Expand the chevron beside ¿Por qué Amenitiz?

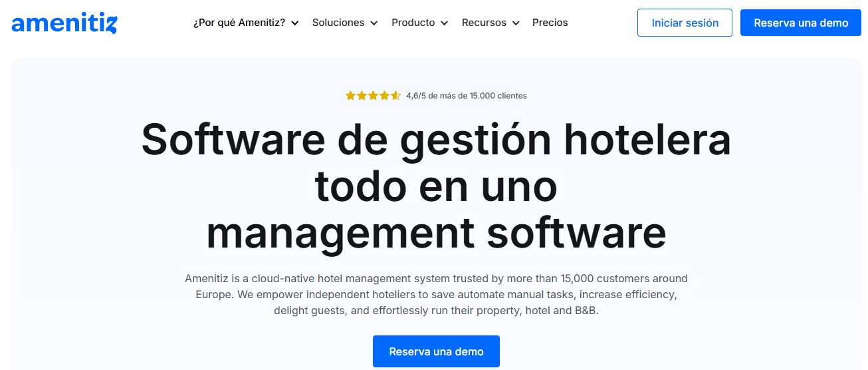pyautogui.click(x=295, y=23)
